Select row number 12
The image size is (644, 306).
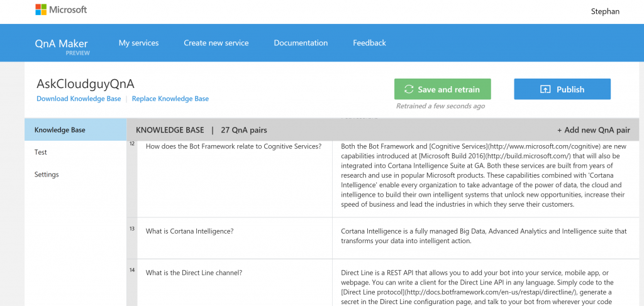point(132,143)
